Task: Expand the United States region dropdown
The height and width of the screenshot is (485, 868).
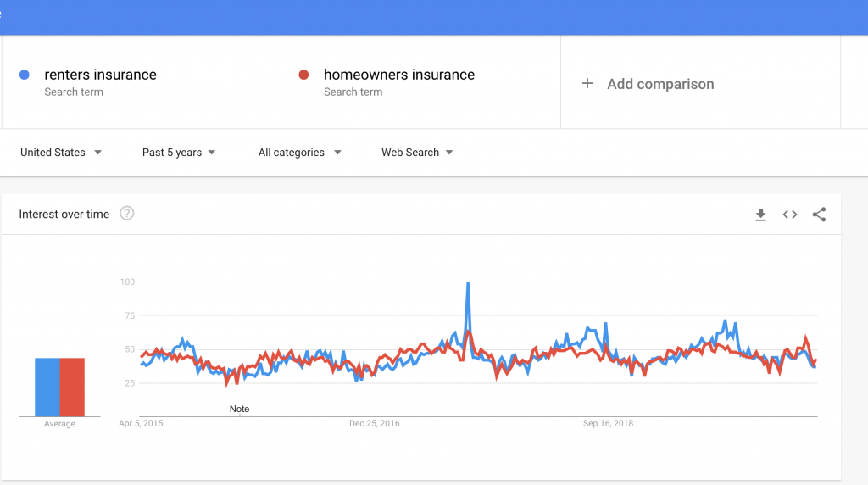Action: (61, 153)
